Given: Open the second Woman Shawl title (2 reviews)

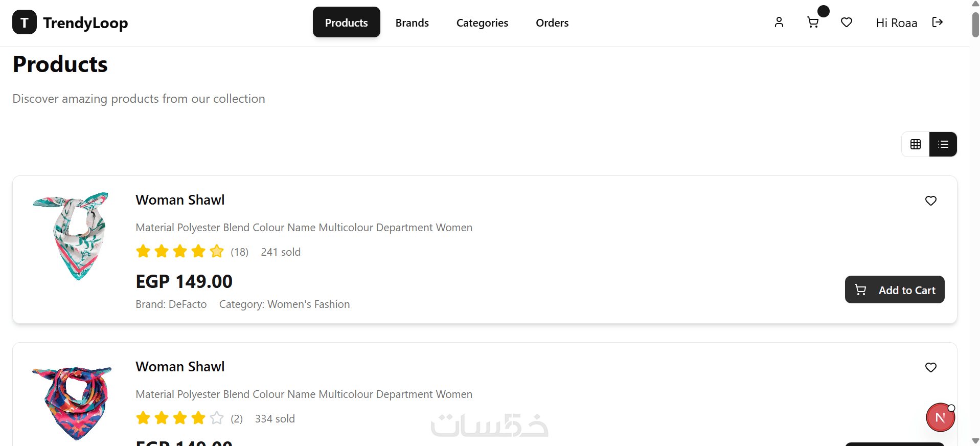Looking at the screenshot, I should (x=180, y=367).
